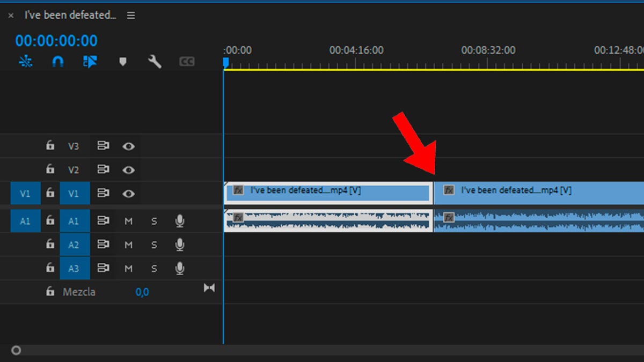Select the I've been defeated sequence tab

[x=70, y=16]
